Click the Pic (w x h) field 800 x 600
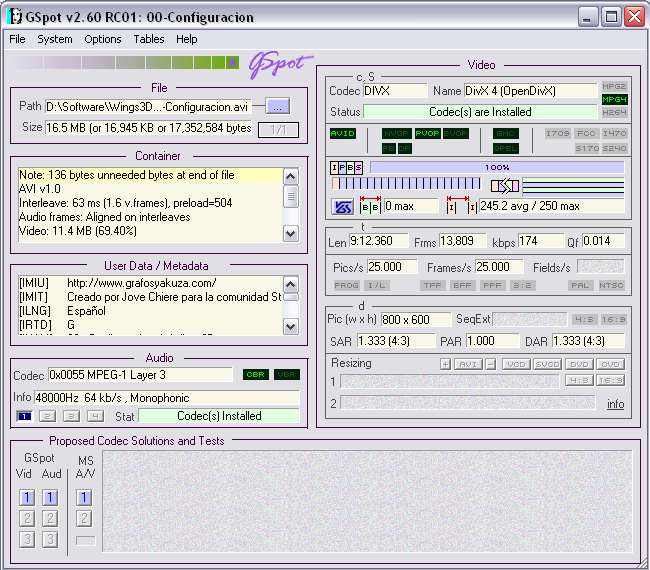This screenshot has width=650, height=570. [415, 320]
